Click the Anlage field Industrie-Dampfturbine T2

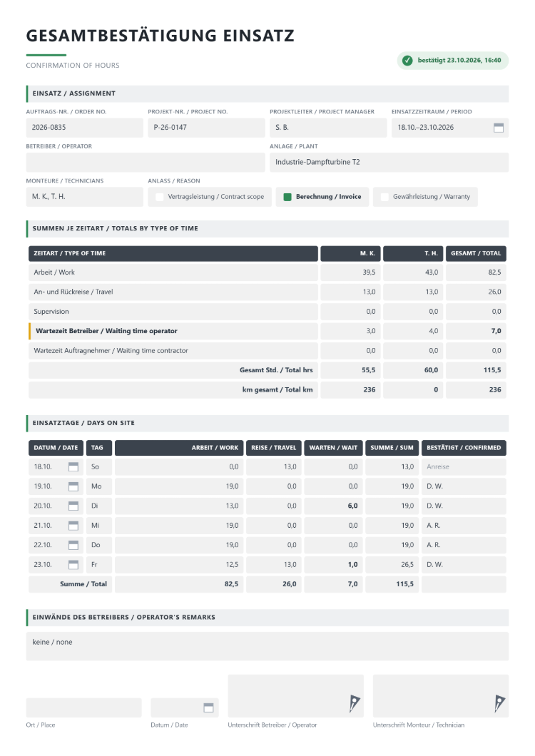389,163
